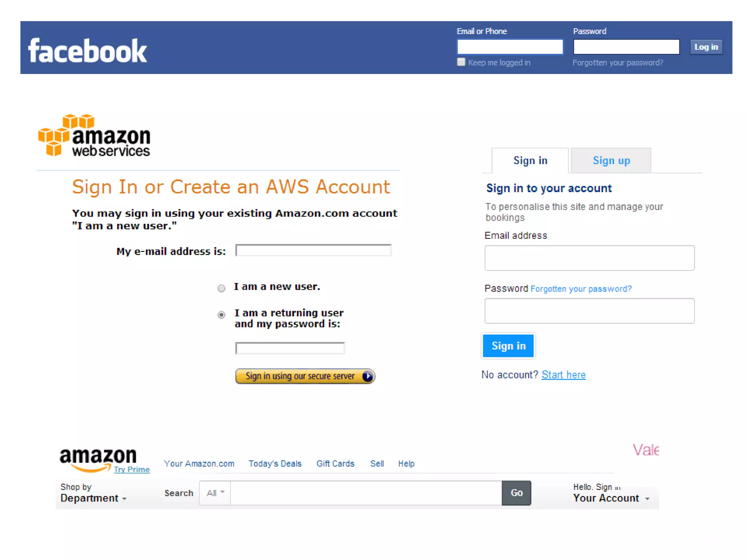
Task: Open the All search category dropdown
Action: 215,493
